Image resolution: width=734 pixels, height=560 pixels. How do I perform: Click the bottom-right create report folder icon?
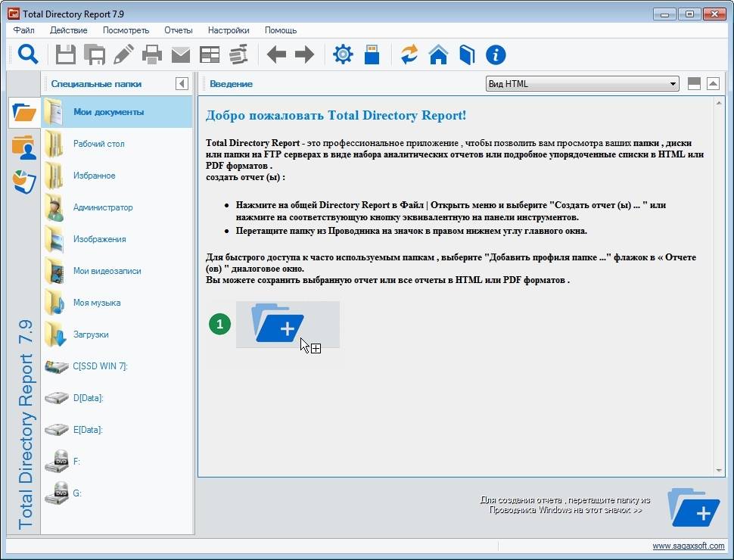[x=693, y=508]
